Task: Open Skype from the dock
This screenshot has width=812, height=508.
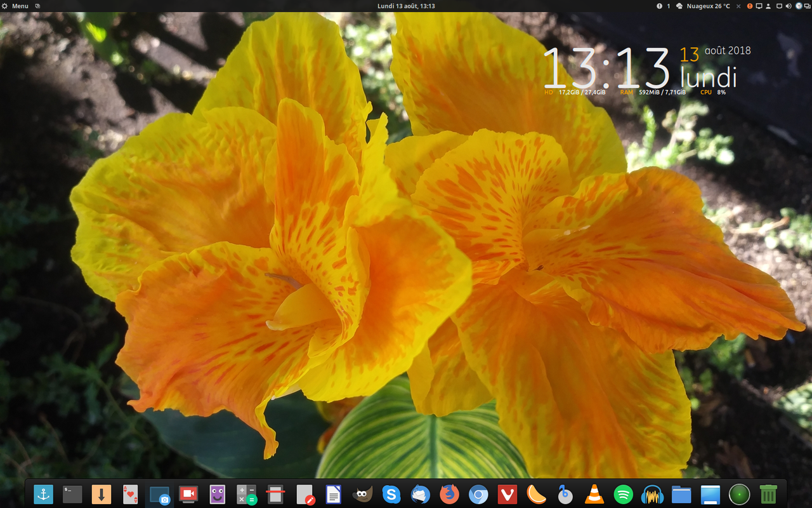Action: point(391,494)
